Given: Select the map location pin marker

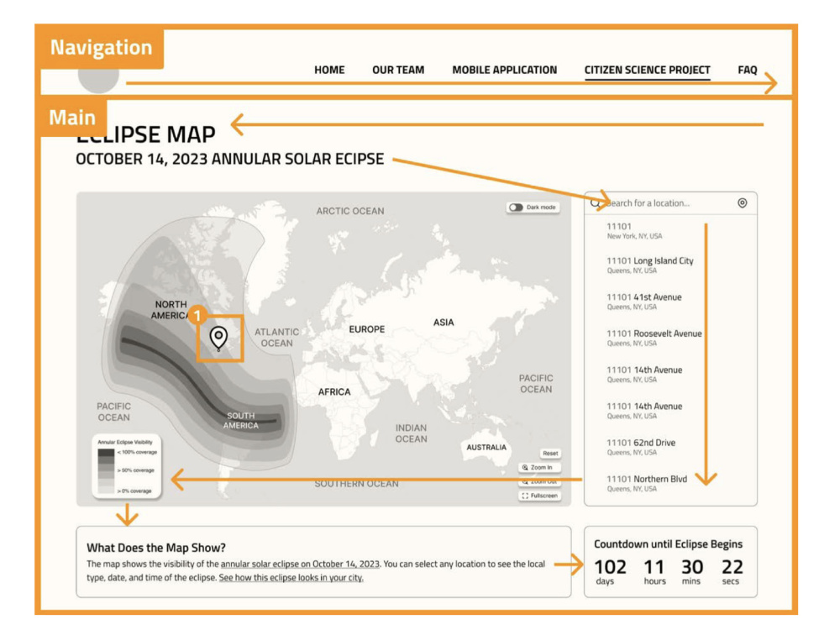Looking at the screenshot, I should pyautogui.click(x=218, y=338).
